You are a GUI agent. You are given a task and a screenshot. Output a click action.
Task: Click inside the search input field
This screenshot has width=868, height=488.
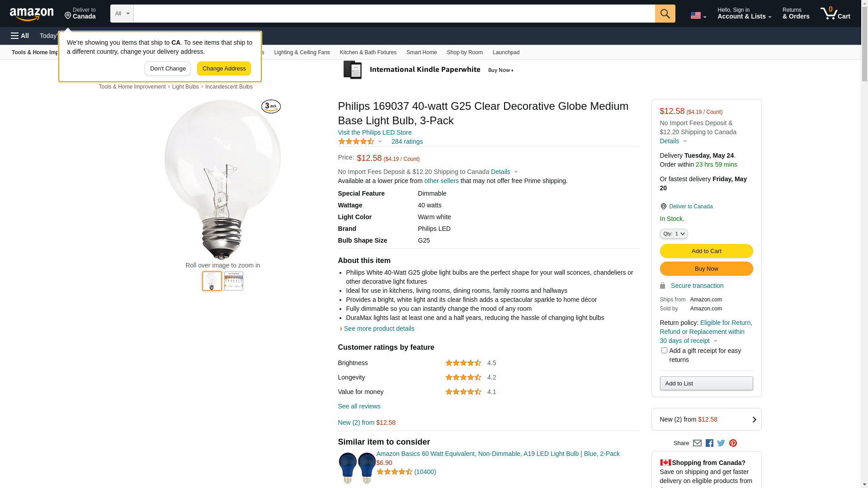point(393,14)
